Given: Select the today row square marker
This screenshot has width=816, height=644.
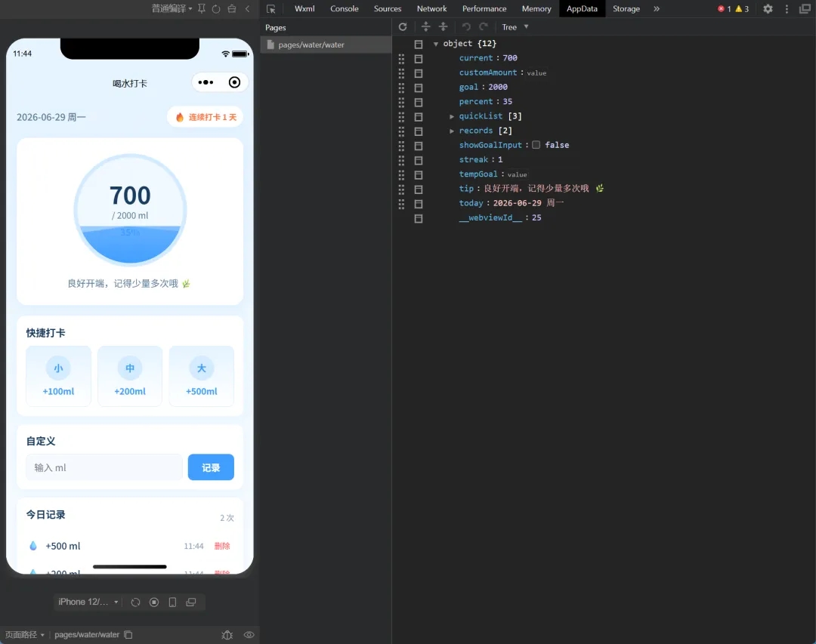Looking at the screenshot, I should pos(419,204).
